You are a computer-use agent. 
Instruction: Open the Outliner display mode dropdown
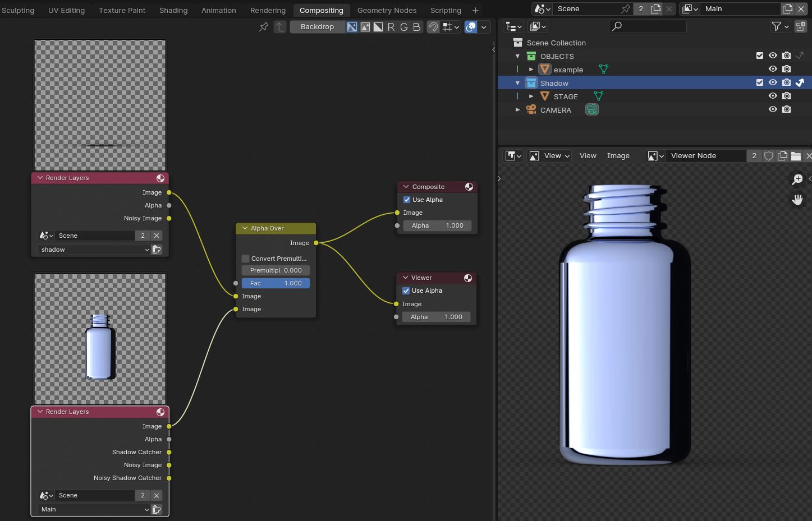point(538,26)
